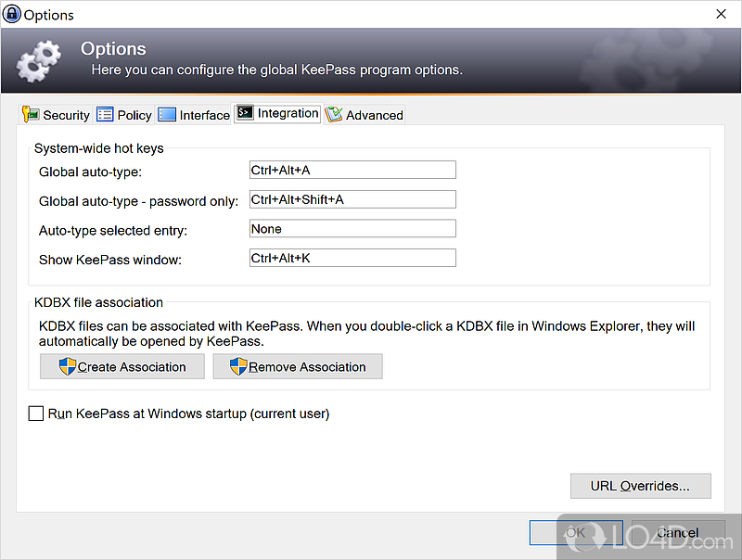Switch to the Security tab

(x=56, y=115)
